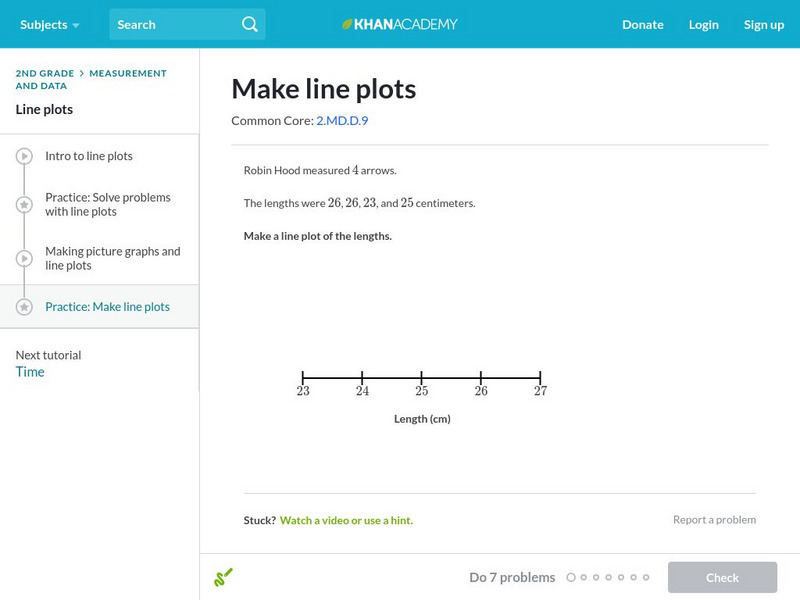Click the Login menu item
The image size is (800, 600).
pos(703,24)
